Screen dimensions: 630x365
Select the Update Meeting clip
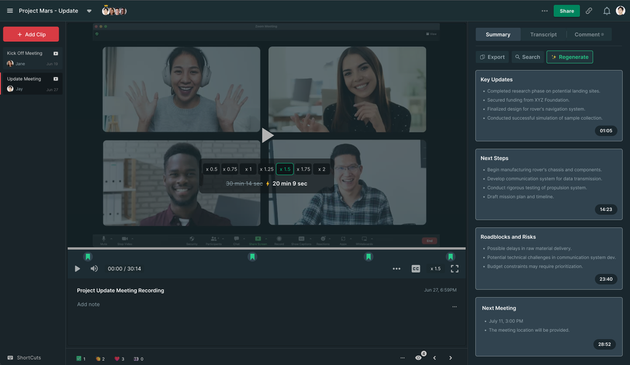[32, 84]
